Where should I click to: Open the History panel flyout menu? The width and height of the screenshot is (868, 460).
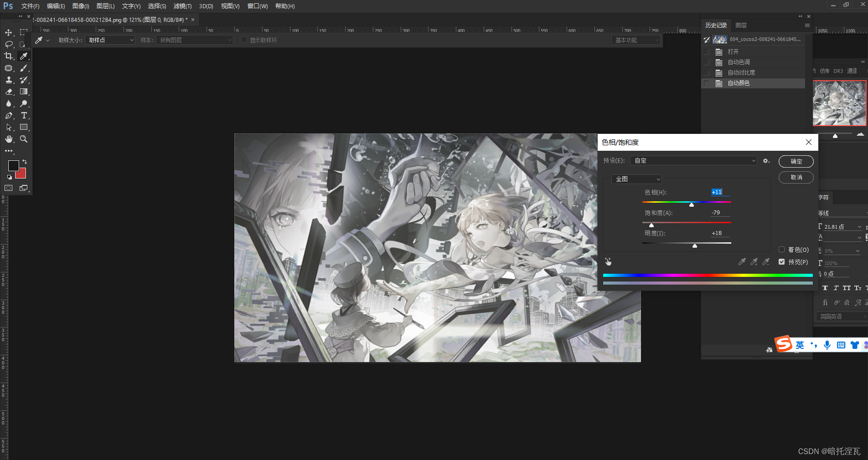(x=807, y=25)
